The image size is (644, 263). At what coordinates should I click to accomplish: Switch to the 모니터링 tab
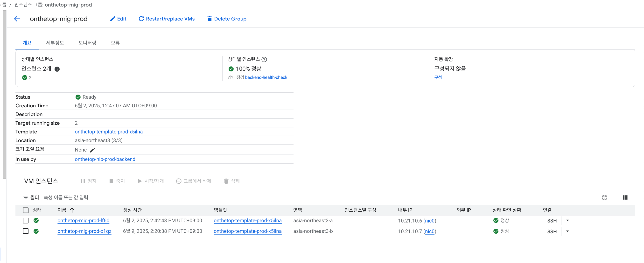87,43
